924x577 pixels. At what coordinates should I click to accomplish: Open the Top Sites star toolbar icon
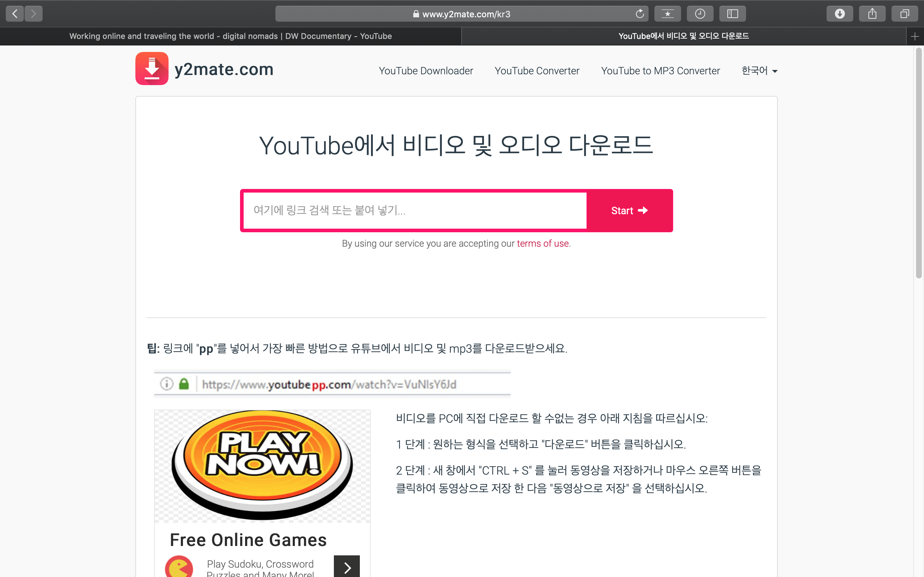point(667,14)
